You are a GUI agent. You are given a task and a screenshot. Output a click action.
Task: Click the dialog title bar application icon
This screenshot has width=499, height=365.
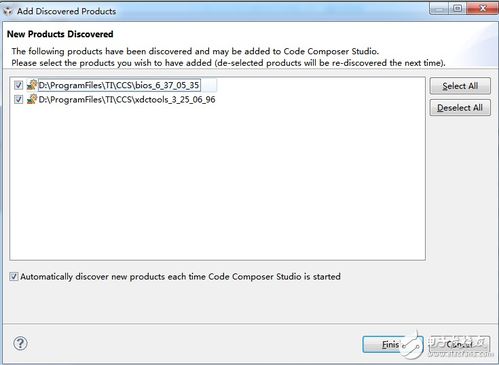[x=8, y=11]
